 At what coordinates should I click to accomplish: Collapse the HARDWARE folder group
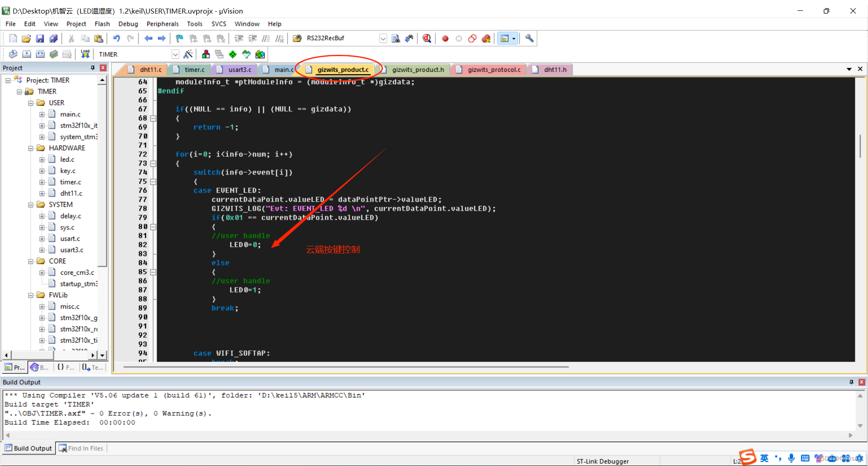coord(31,148)
